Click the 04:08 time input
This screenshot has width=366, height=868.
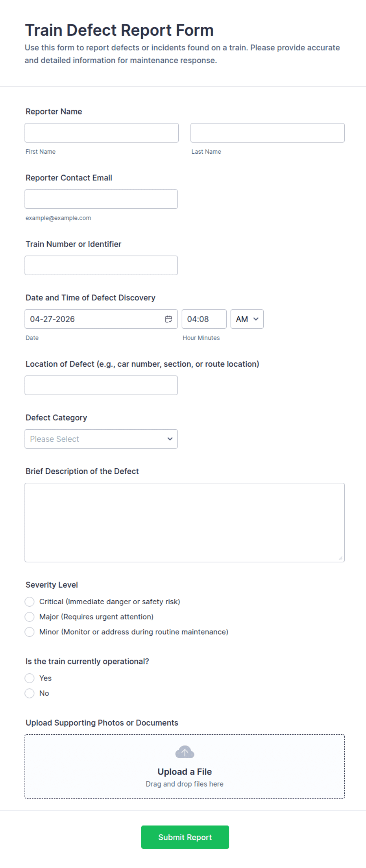204,319
